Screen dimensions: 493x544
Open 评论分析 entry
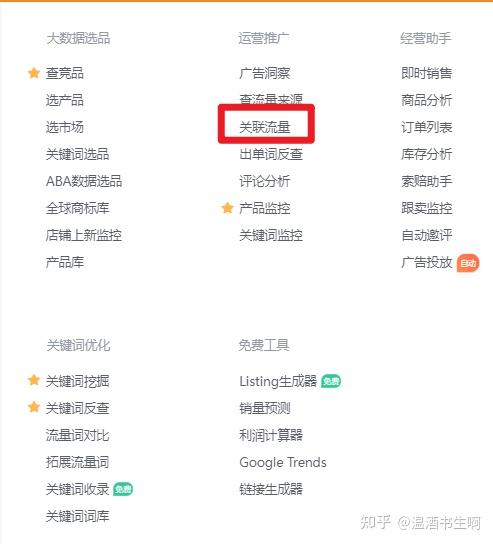(265, 181)
